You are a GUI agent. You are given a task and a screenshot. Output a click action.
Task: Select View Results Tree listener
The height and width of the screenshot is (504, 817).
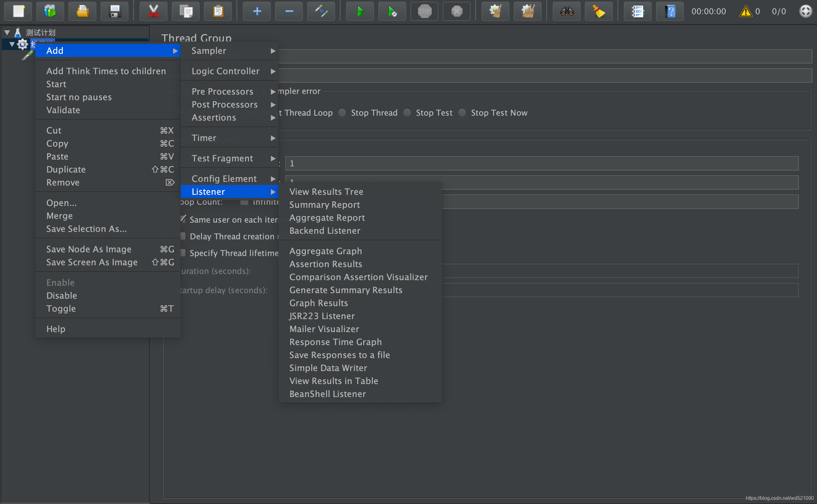[326, 191]
